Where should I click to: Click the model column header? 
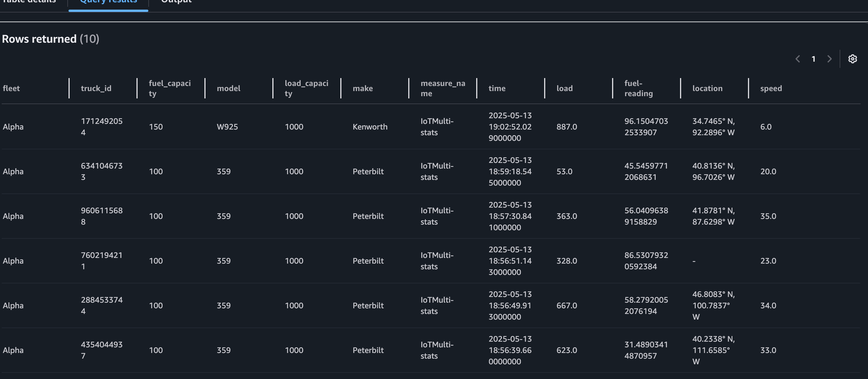point(228,88)
